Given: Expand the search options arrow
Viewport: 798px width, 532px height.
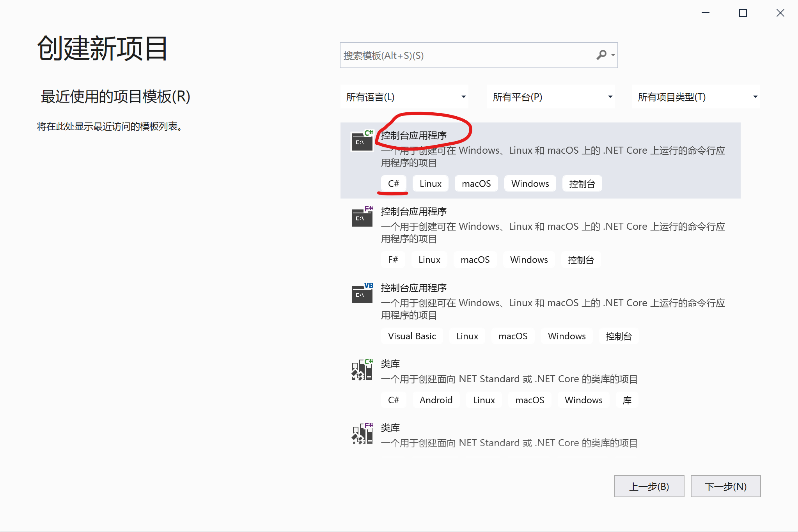Looking at the screenshot, I should [613, 55].
